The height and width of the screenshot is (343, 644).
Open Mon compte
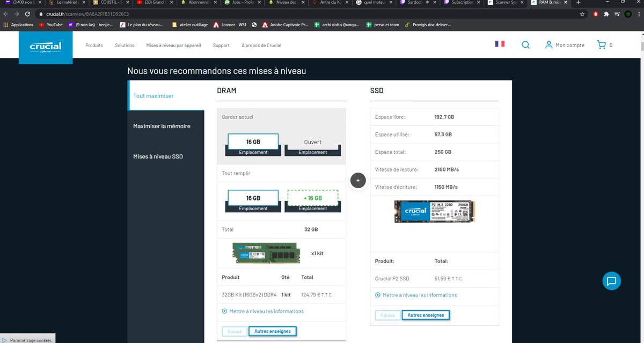[565, 45]
